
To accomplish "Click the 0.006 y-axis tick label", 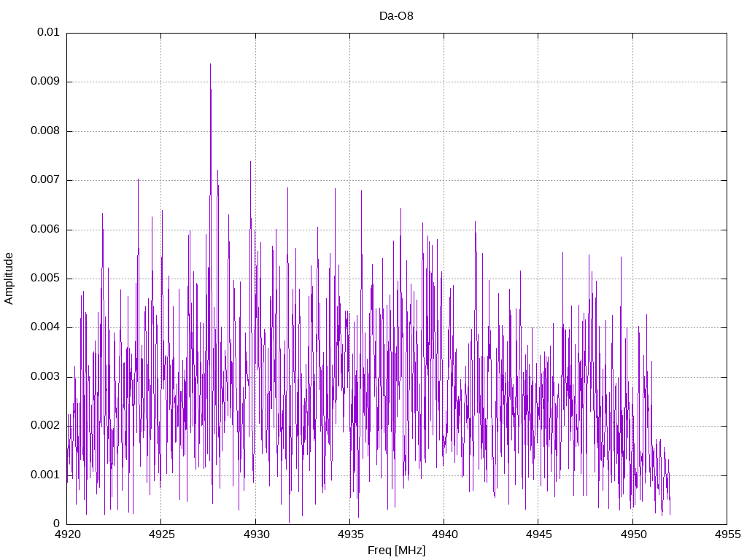I will 45,229.
